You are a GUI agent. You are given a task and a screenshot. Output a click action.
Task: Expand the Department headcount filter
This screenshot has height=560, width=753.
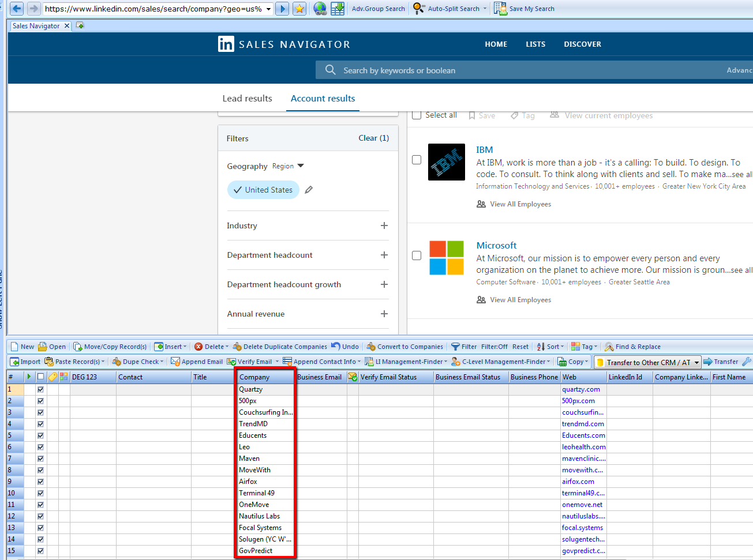tap(384, 255)
